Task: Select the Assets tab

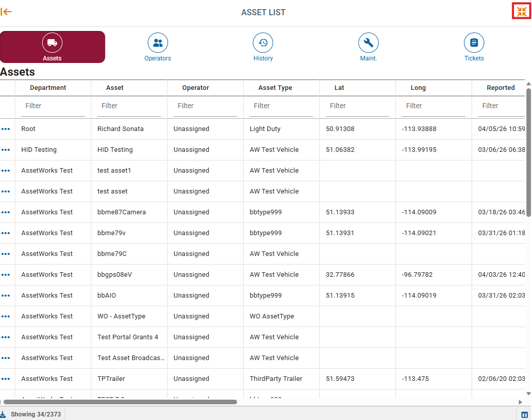Action: (x=53, y=47)
